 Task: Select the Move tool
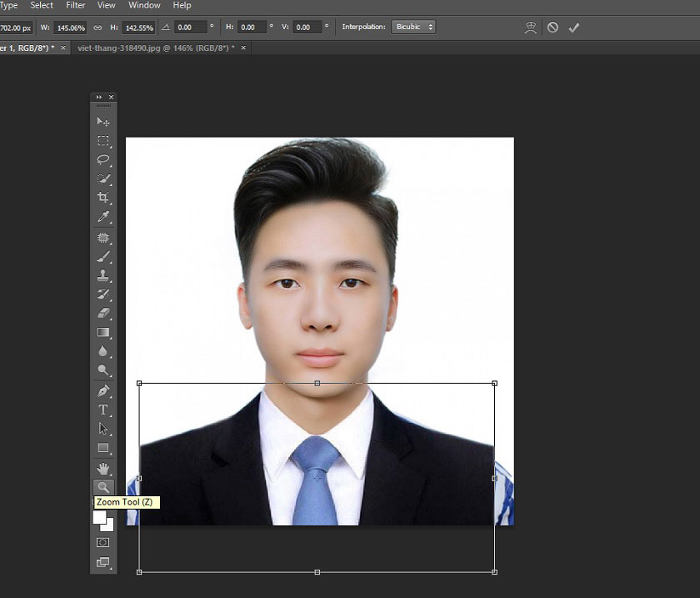(103, 122)
